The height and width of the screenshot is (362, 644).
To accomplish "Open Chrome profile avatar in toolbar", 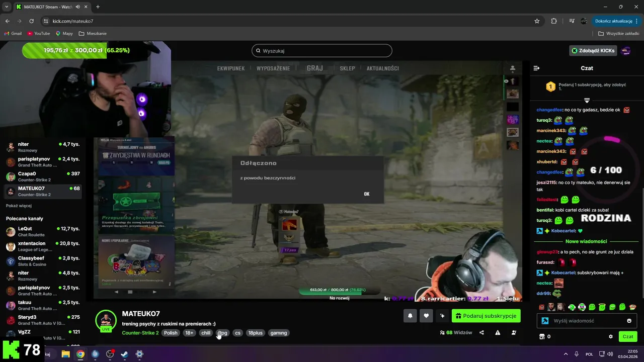I will pyautogui.click(x=584, y=21).
